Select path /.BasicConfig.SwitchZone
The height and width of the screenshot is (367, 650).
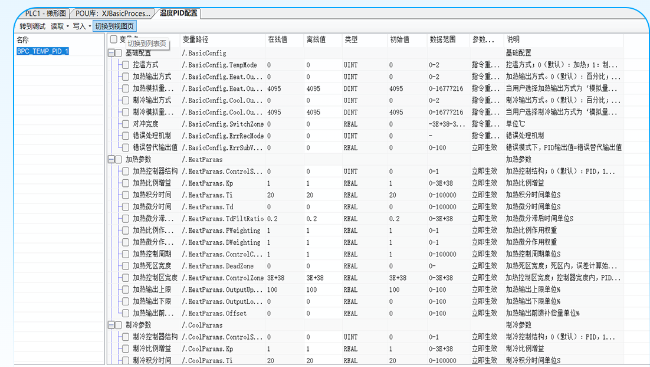(223, 124)
